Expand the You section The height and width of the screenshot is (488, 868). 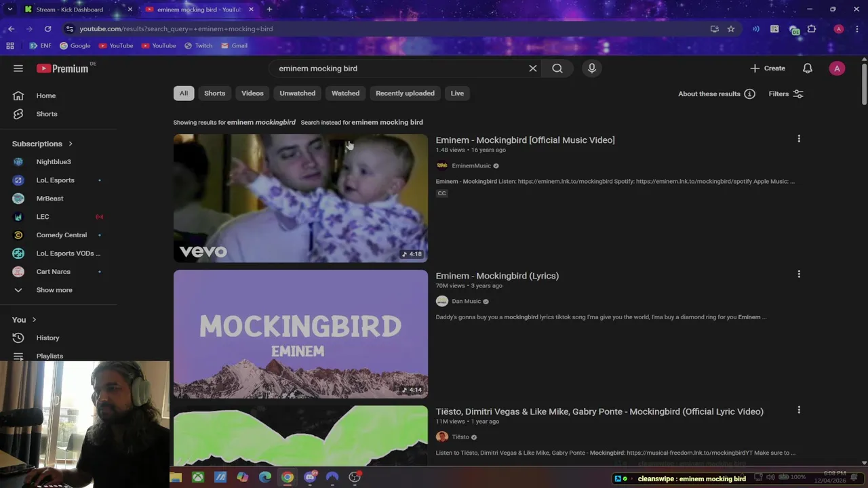pyautogui.click(x=24, y=320)
